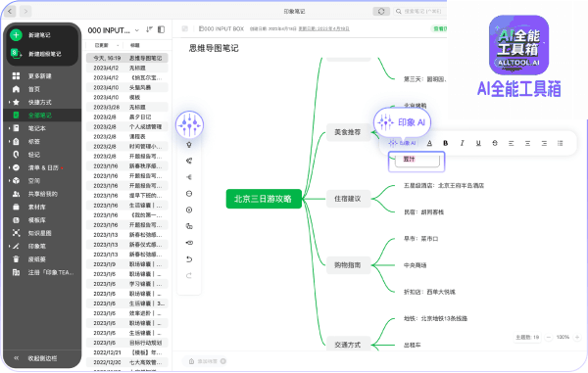Select the 交通方式 node
This screenshot has height=373, width=588.
[348, 344]
